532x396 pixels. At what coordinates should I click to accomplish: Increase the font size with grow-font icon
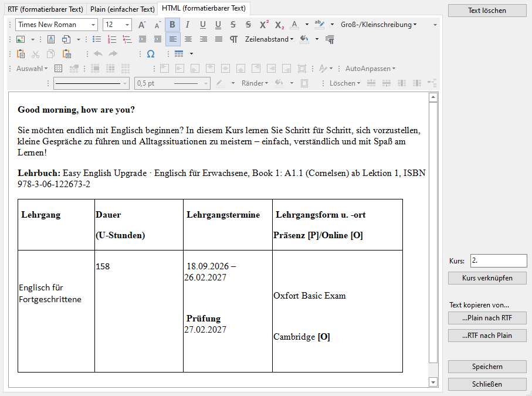[142, 25]
